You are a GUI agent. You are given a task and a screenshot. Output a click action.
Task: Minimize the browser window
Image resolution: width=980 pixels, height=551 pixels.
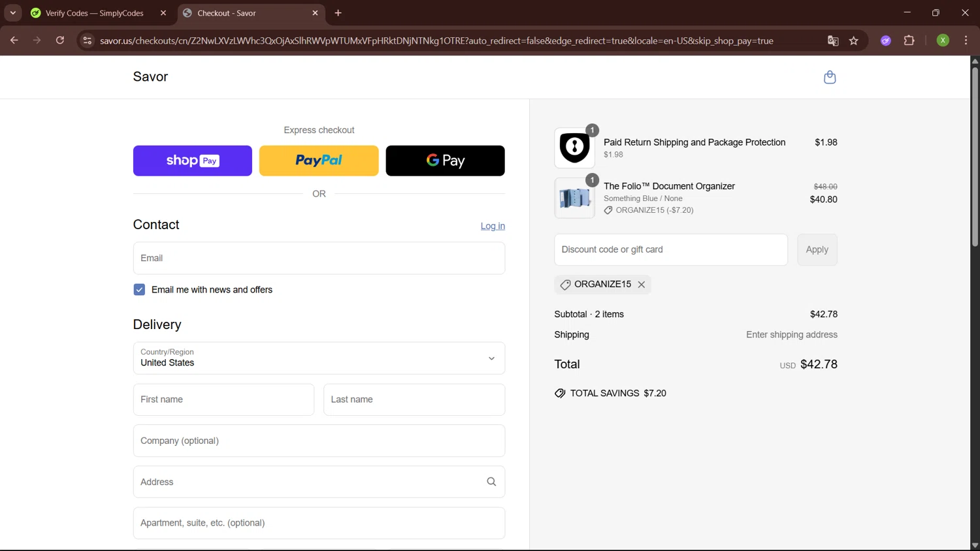click(907, 12)
